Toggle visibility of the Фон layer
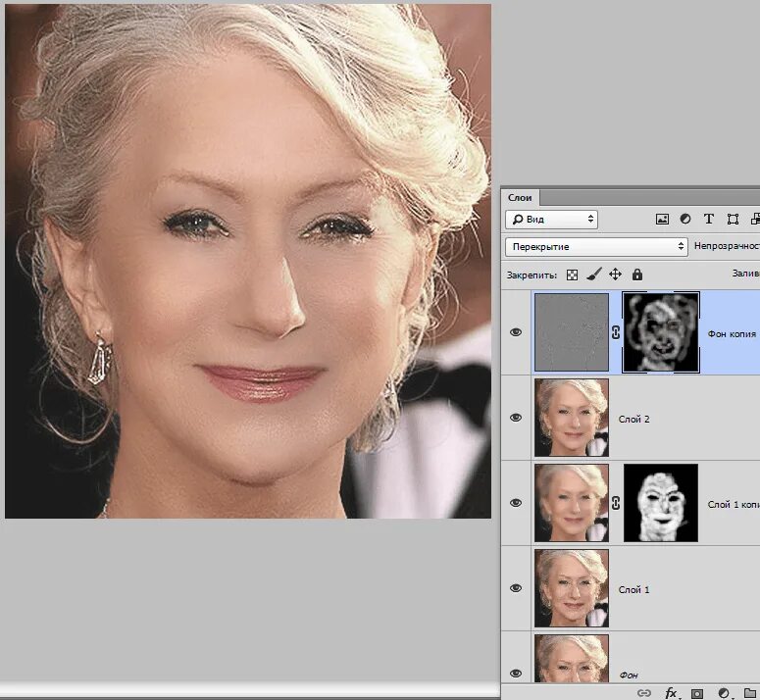The width and height of the screenshot is (760, 700). point(516,673)
